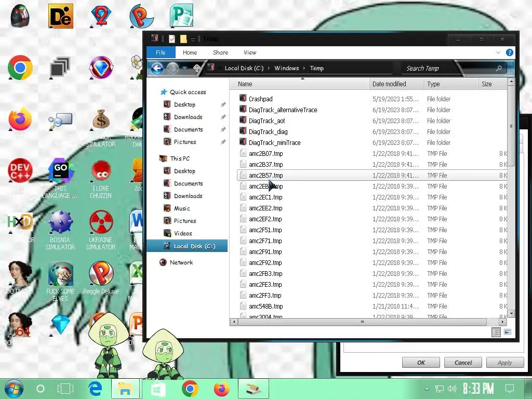Open Explorer Help icon
Screen dimensions: 532x399
pyautogui.click(x=509, y=52)
